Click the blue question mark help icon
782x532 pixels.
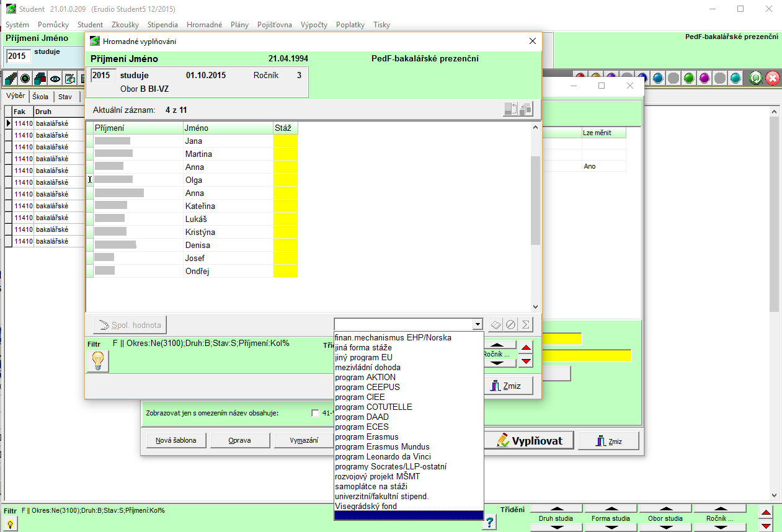click(490, 523)
